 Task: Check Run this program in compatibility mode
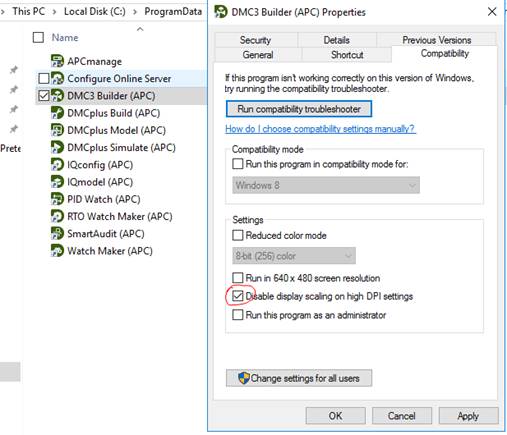[x=238, y=164]
